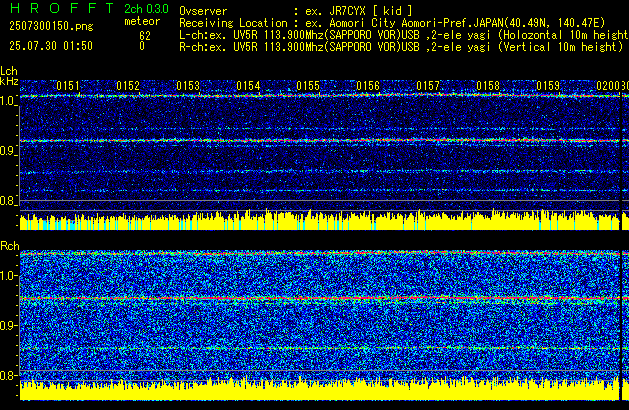This screenshot has width=629, height=410.
Task: Click the 0200 time marker
Action: coord(608,86)
